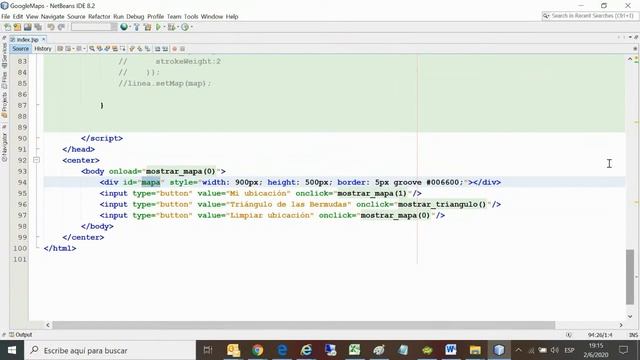The height and width of the screenshot is (360, 640).
Task: Open the ESP language indicator
Action: point(569,350)
